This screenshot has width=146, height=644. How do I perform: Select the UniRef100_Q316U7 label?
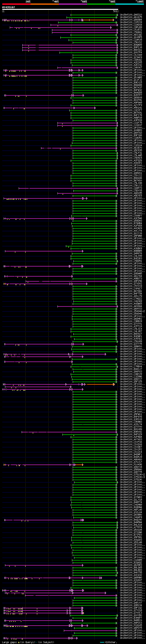tap(131, 580)
